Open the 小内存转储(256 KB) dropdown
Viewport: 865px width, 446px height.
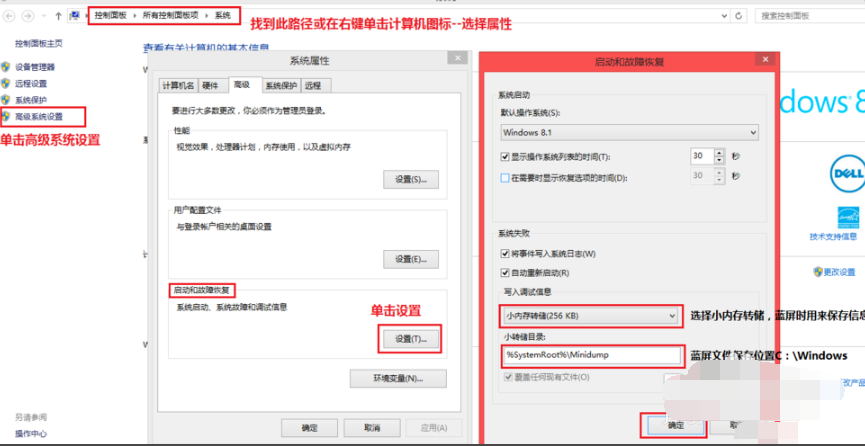pyautogui.click(x=591, y=316)
